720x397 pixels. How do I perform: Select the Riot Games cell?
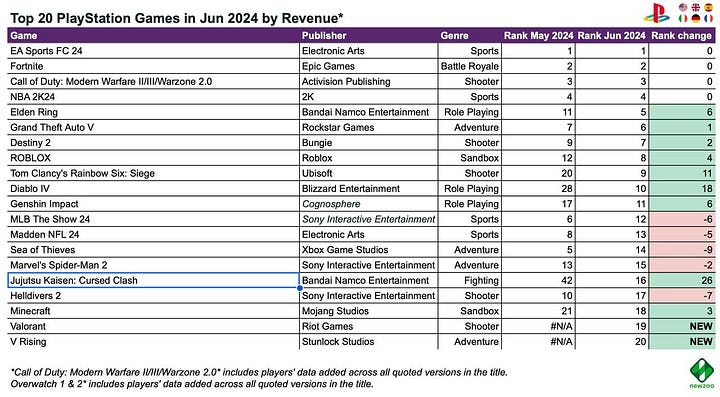[368, 326]
